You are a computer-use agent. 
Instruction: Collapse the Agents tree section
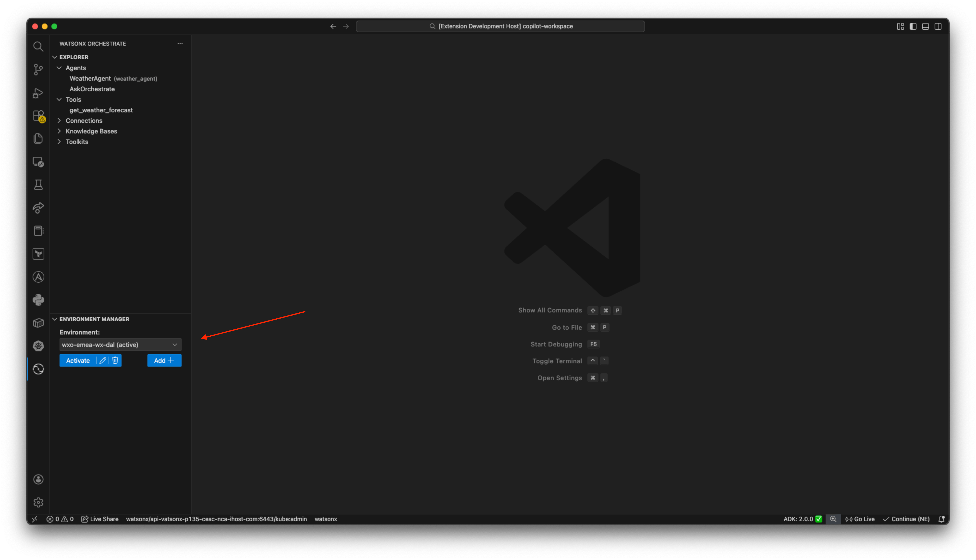click(59, 68)
